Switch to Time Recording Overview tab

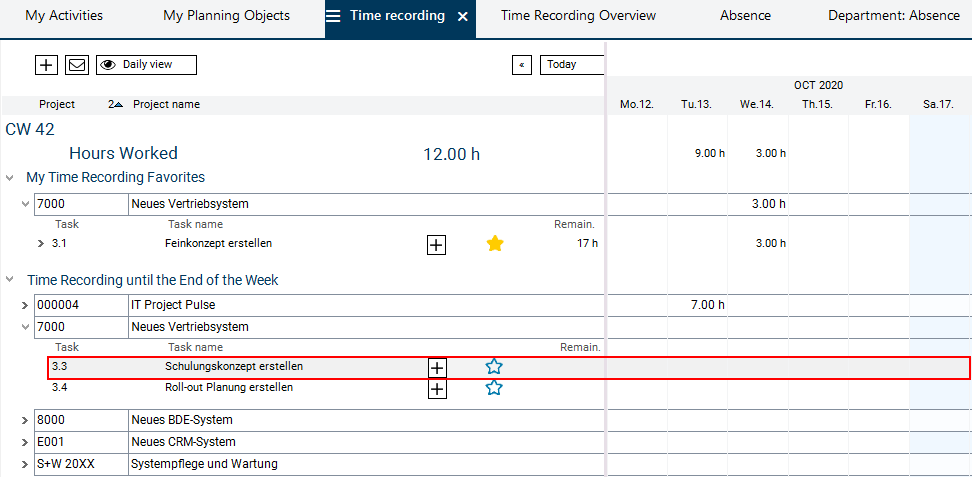pyautogui.click(x=578, y=16)
